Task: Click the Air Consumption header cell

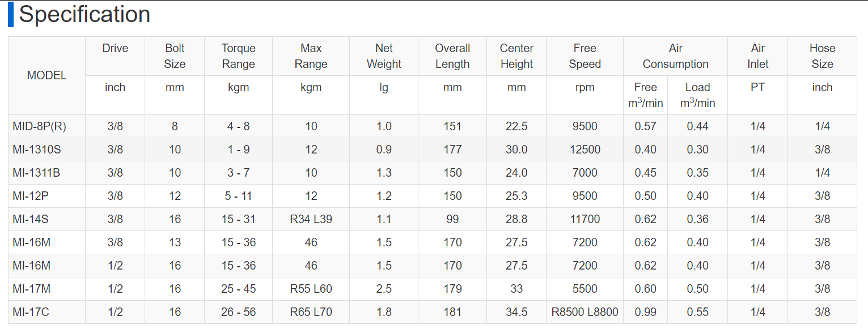Action: coord(675,56)
